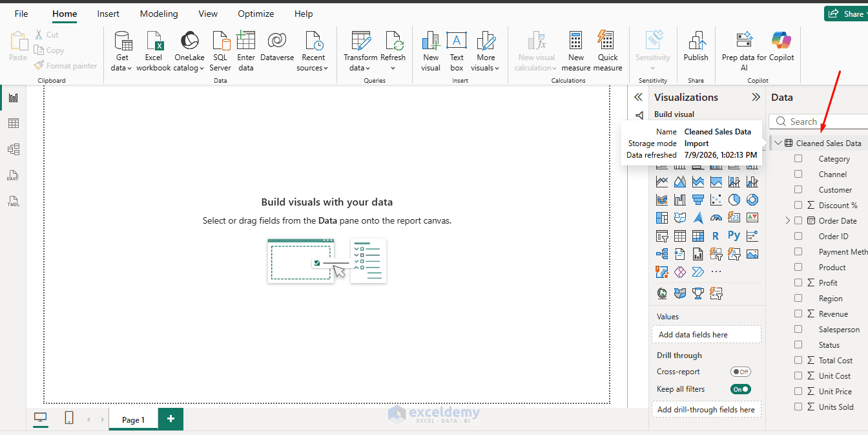The height and width of the screenshot is (435, 868).
Task: Pick the Treemap visual
Action: pyautogui.click(x=662, y=218)
